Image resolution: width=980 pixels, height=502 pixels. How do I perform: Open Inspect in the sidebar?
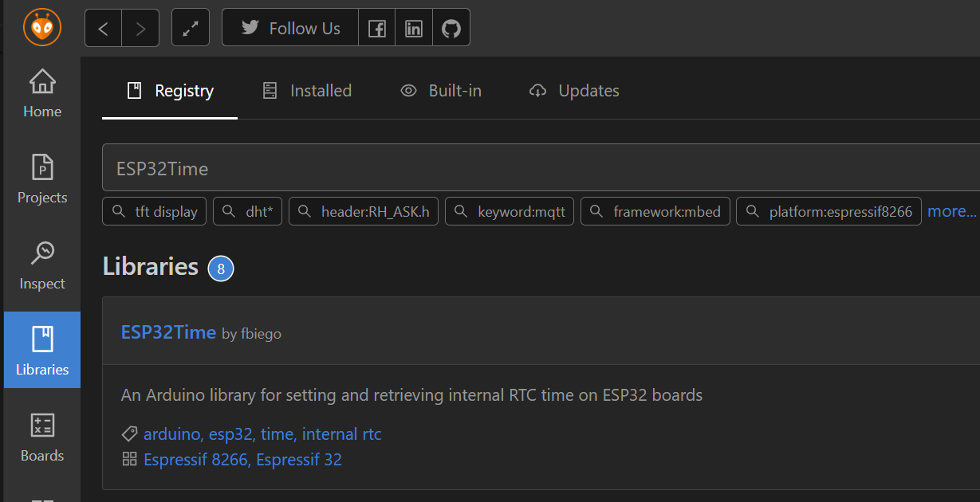pos(42,266)
